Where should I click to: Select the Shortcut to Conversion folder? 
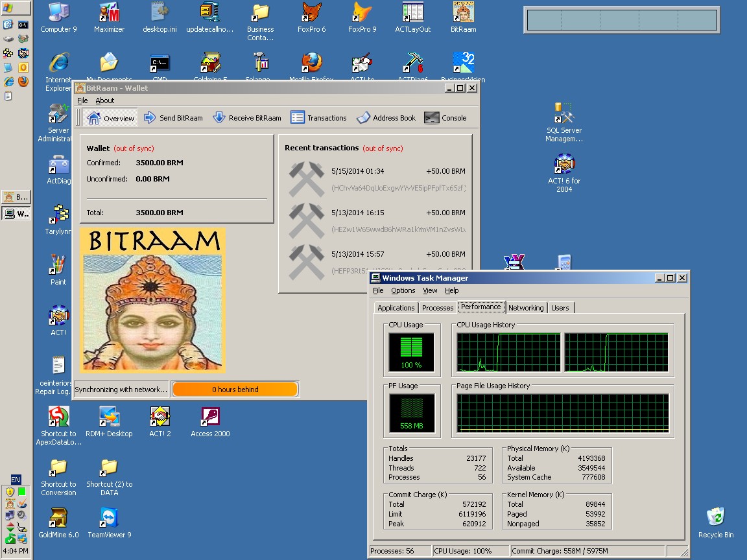click(58, 476)
